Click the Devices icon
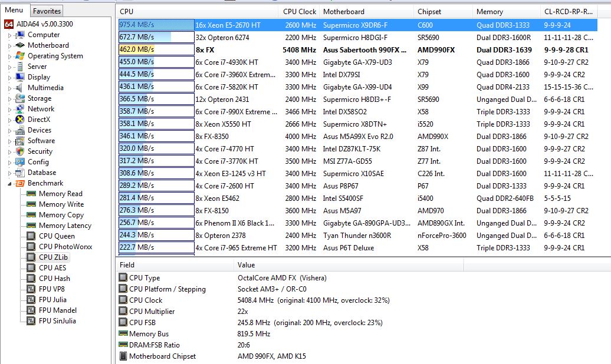 (x=20, y=130)
